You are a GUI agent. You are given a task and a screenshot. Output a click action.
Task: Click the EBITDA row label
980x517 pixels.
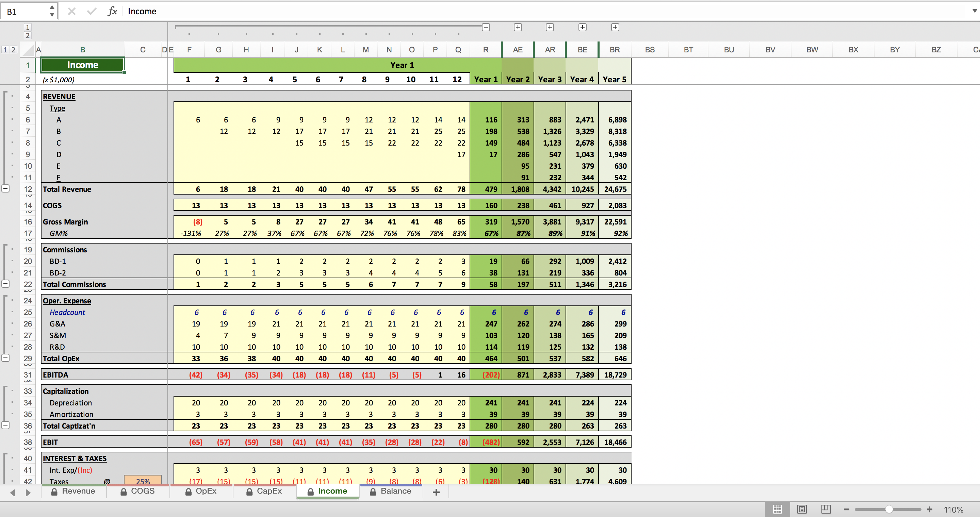[x=55, y=375]
